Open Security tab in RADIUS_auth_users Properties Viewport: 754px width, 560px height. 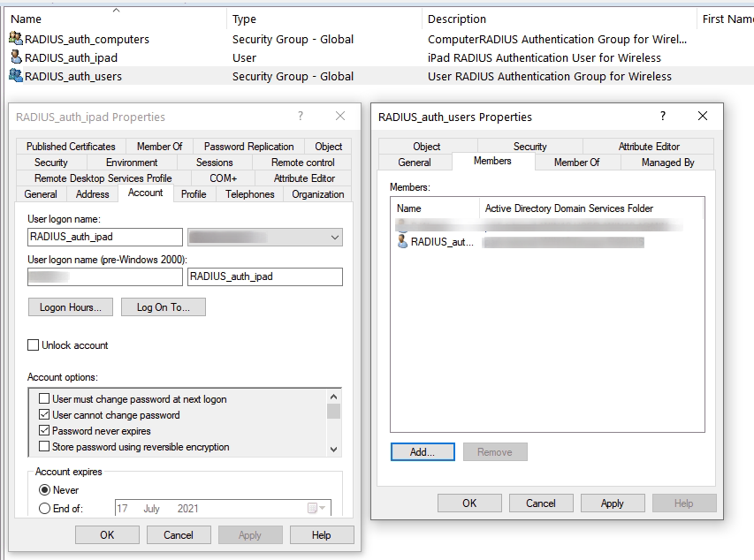[x=529, y=146]
